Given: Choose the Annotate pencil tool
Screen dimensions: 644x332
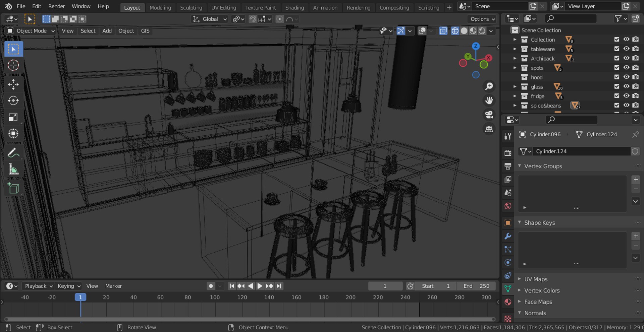Looking at the screenshot, I should coord(13,153).
